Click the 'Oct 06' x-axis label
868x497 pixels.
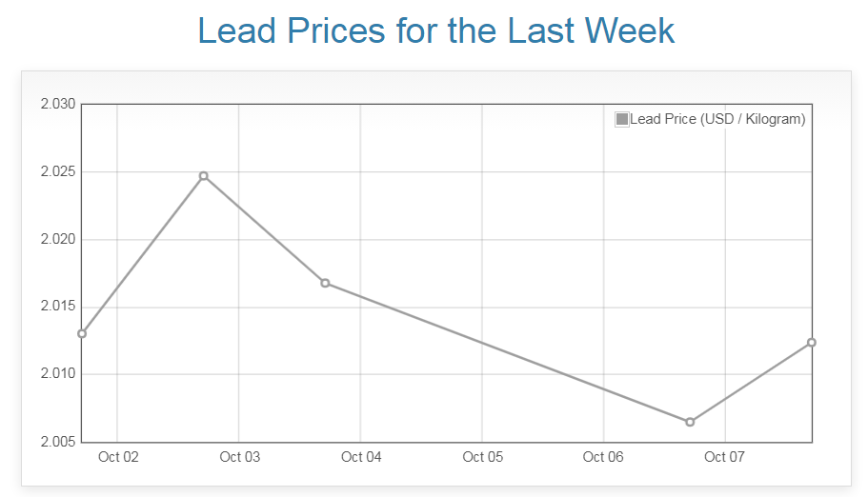click(603, 457)
